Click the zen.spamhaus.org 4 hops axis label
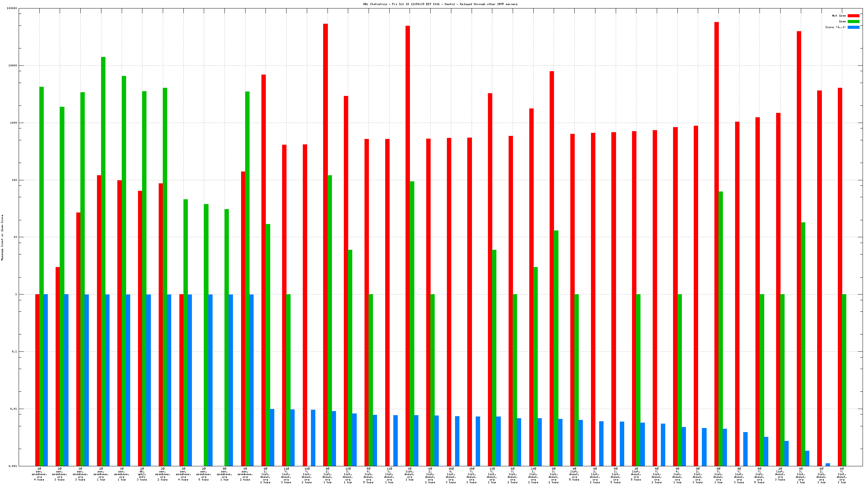The image size is (868, 488). [39, 474]
